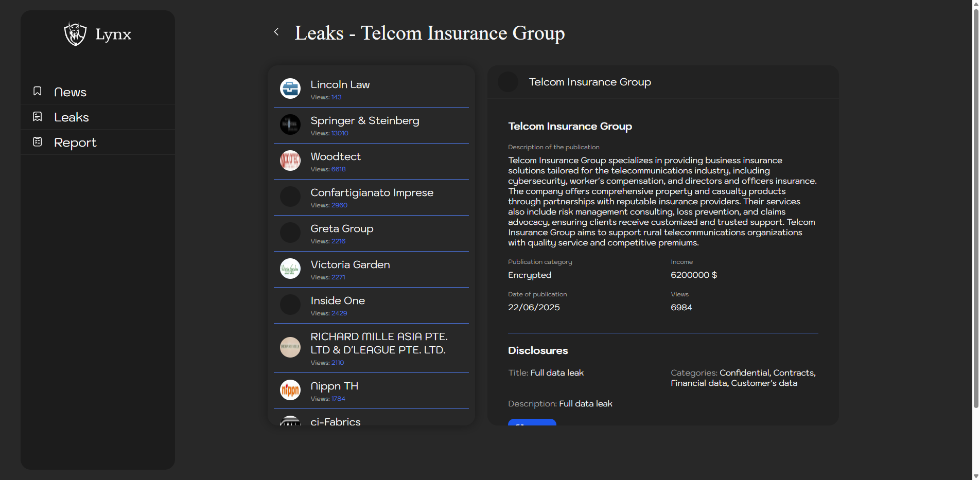
Task: Click the Woodtect logo avatar
Action: coord(290,161)
